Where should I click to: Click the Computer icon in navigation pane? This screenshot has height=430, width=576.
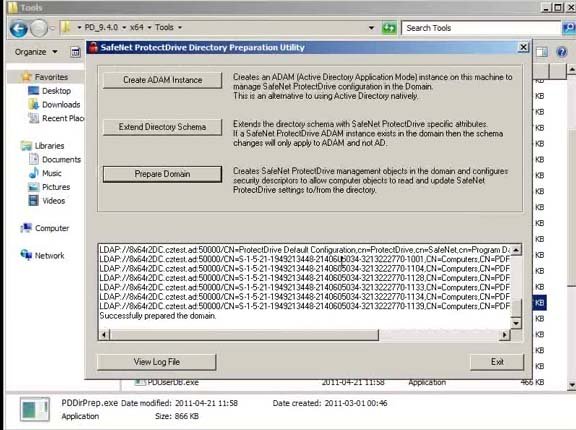pyautogui.click(x=26, y=228)
